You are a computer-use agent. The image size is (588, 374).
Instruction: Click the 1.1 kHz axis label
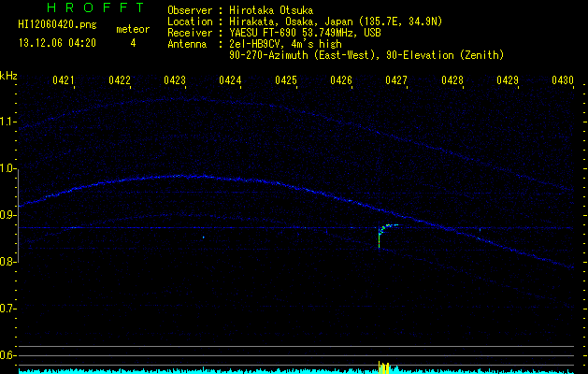8,122
